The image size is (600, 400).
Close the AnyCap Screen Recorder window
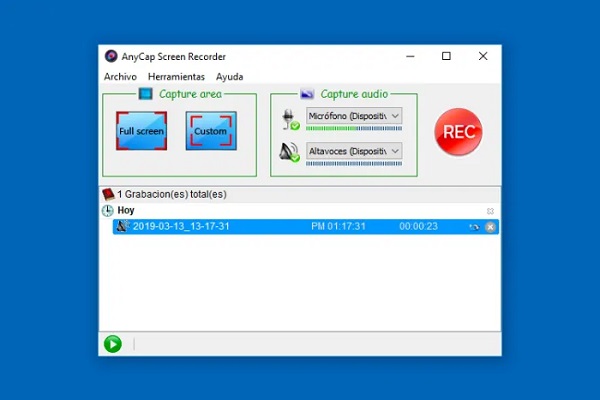pos(483,56)
